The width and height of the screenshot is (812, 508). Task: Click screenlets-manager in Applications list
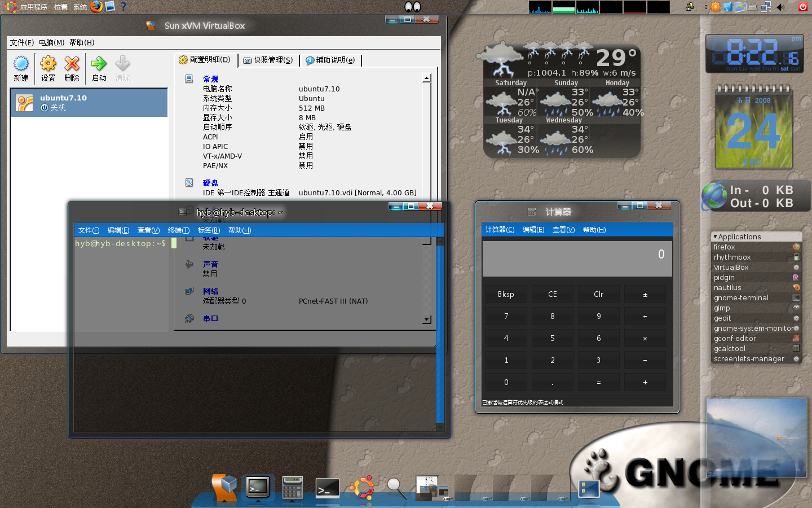pyautogui.click(x=756, y=358)
